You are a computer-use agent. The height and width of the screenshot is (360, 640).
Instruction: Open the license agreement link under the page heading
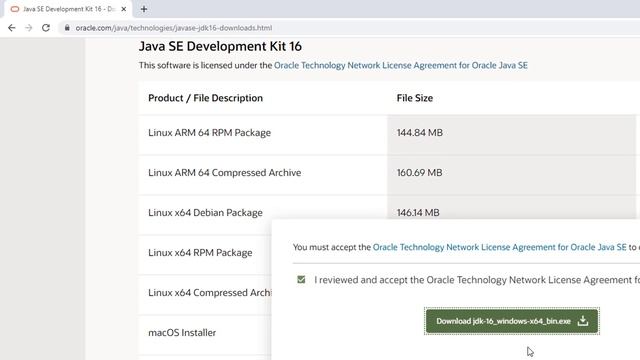401,65
